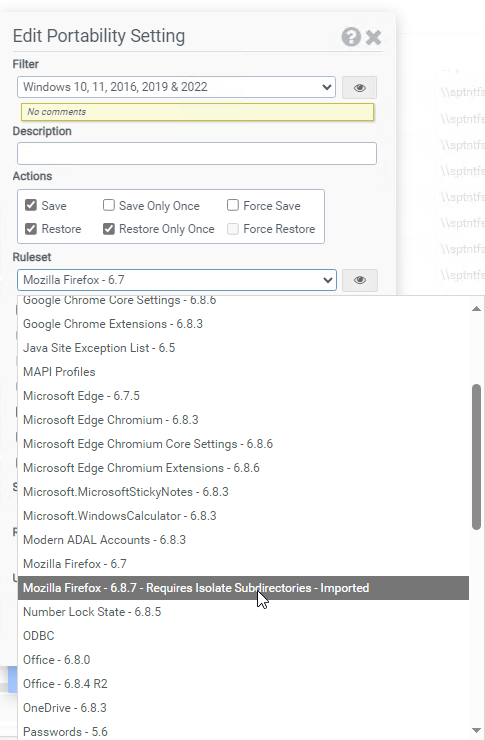Uncheck the Save checkbox

click(31, 205)
